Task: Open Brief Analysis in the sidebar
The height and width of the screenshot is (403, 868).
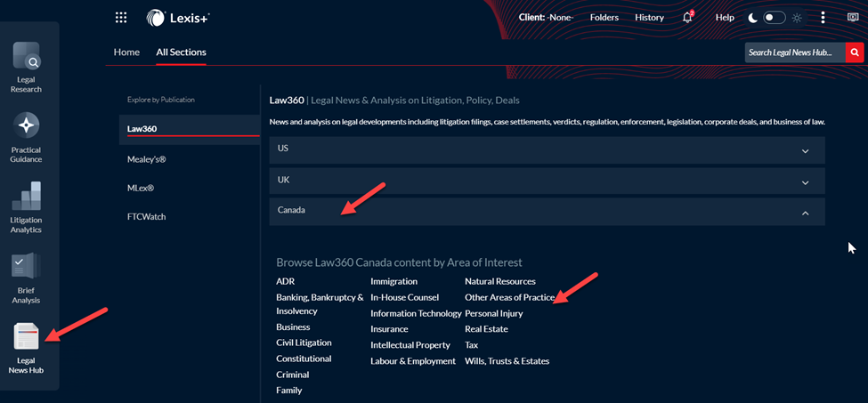Action: click(26, 278)
